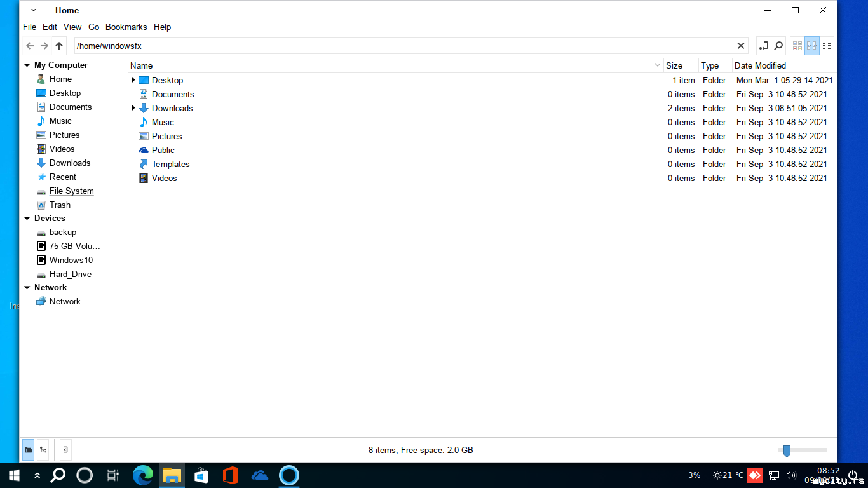The image size is (868, 488).
Task: Open the Name column options chevron
Action: click(658, 65)
